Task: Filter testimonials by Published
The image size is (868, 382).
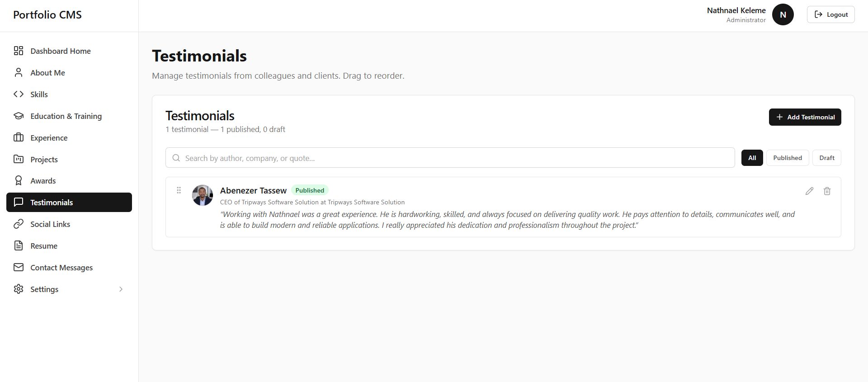Action: (788, 158)
